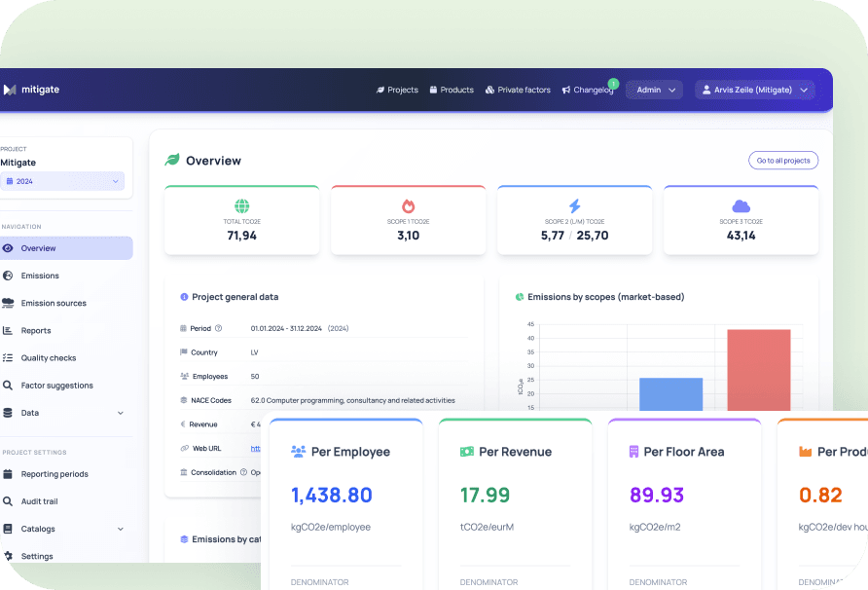Click the flame icon on Scope 1 card
868x590 pixels.
tap(408, 205)
